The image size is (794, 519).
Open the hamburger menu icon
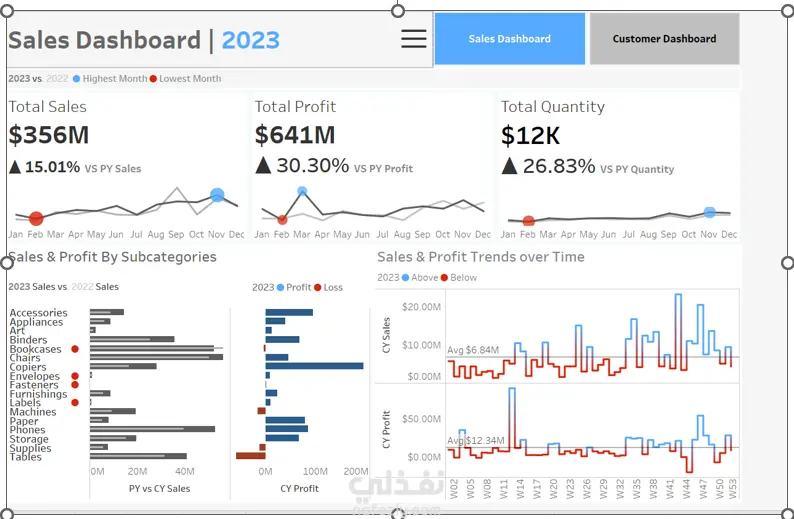click(414, 38)
